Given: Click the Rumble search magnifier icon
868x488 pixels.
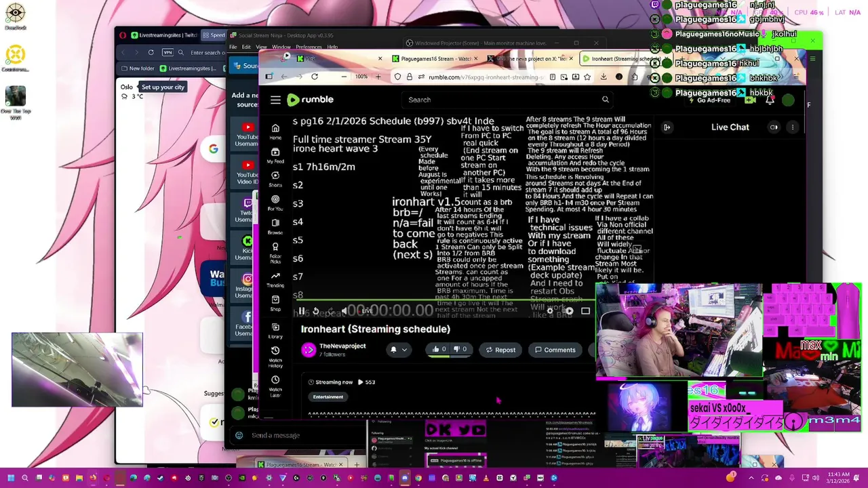Looking at the screenshot, I should click(x=606, y=100).
